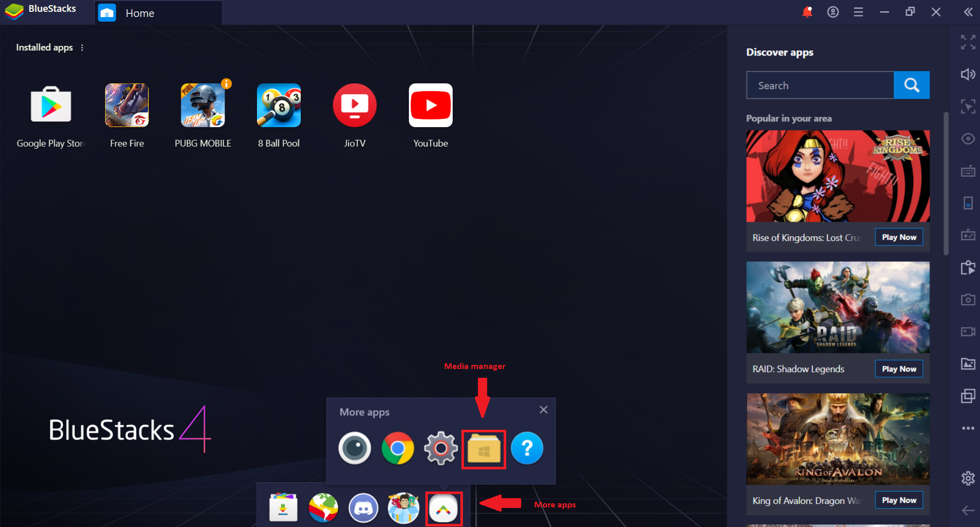The image size is (980, 527).
Task: Toggle the More apps dock icon
Action: (443, 508)
